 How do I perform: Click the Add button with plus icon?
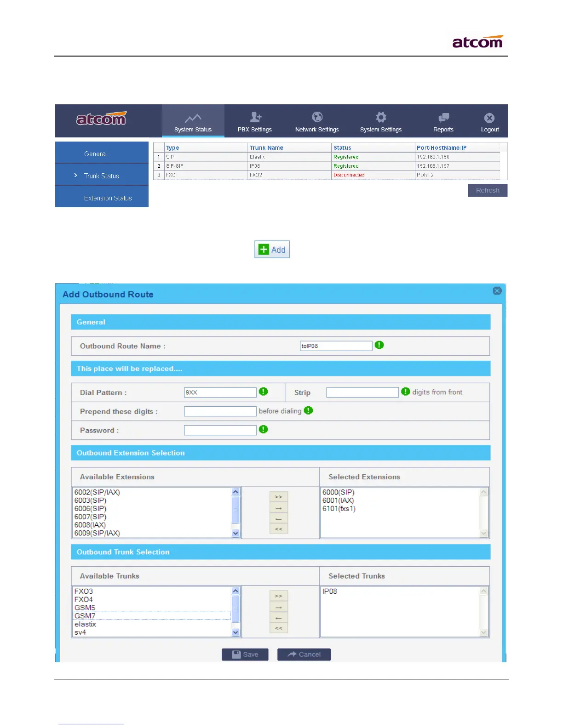click(x=272, y=250)
